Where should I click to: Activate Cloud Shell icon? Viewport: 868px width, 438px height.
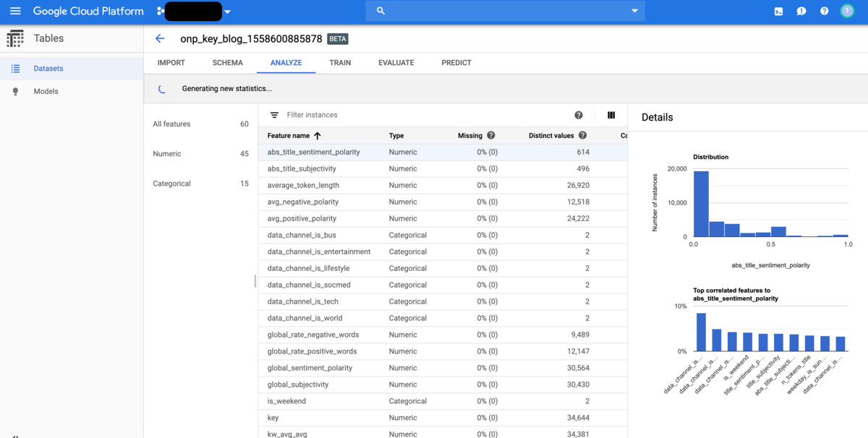click(x=778, y=12)
